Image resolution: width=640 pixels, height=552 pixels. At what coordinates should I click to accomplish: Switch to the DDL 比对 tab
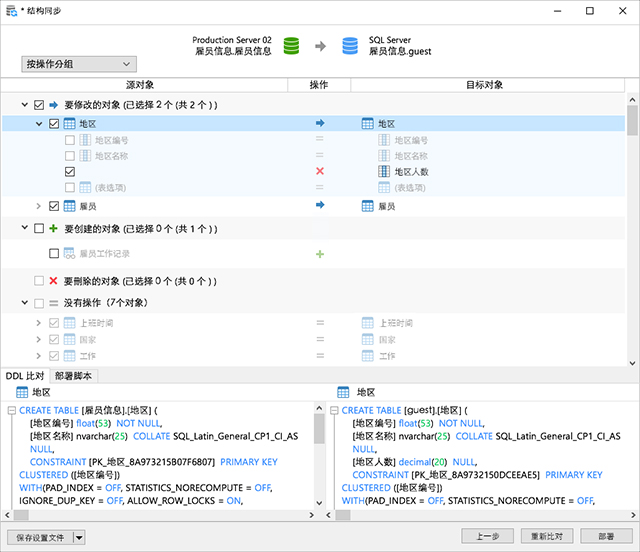point(25,376)
